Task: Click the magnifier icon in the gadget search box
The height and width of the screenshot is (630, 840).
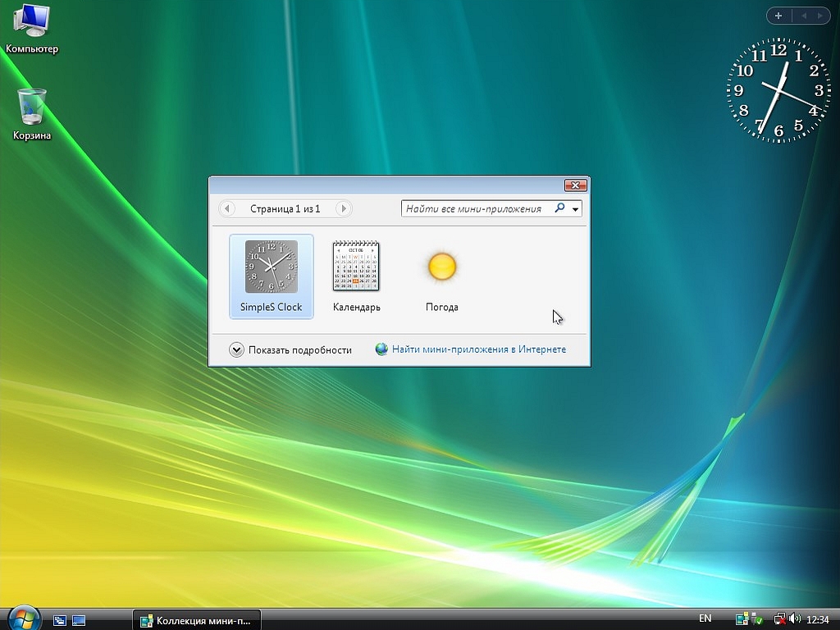Action: (559, 208)
